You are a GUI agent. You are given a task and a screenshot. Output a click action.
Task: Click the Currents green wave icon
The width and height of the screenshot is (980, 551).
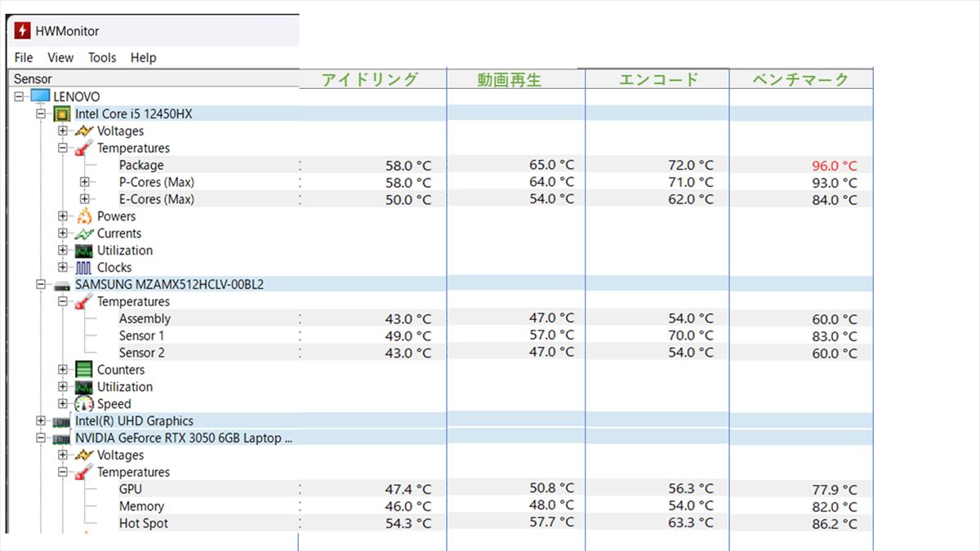(84, 233)
